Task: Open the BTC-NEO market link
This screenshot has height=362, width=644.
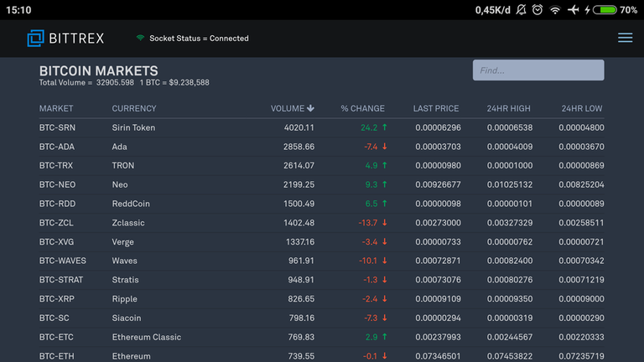Action: pos(57,184)
